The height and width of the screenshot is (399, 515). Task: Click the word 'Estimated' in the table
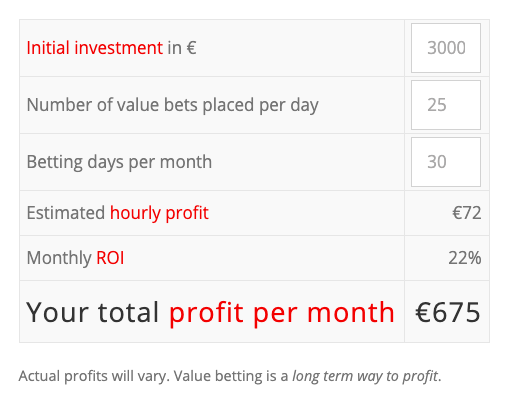pyautogui.click(x=66, y=213)
